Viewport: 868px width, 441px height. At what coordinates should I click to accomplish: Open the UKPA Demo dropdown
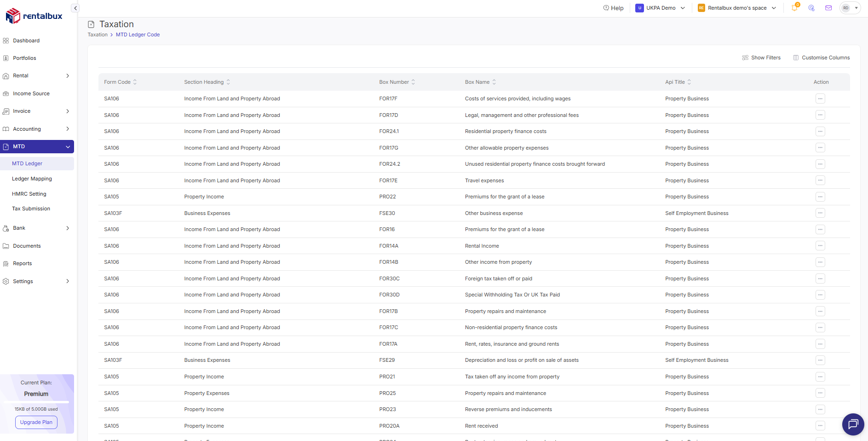660,8
